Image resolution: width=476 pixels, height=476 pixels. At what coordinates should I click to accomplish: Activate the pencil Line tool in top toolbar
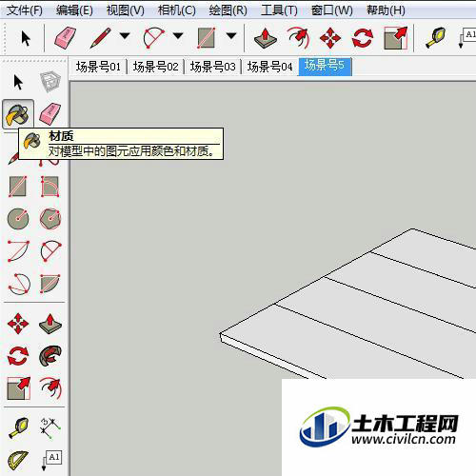(x=101, y=38)
